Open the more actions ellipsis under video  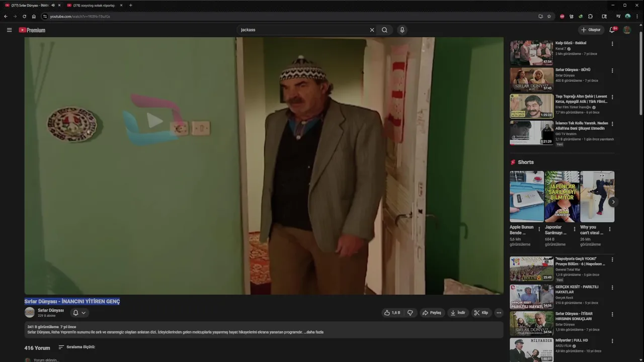click(x=499, y=313)
